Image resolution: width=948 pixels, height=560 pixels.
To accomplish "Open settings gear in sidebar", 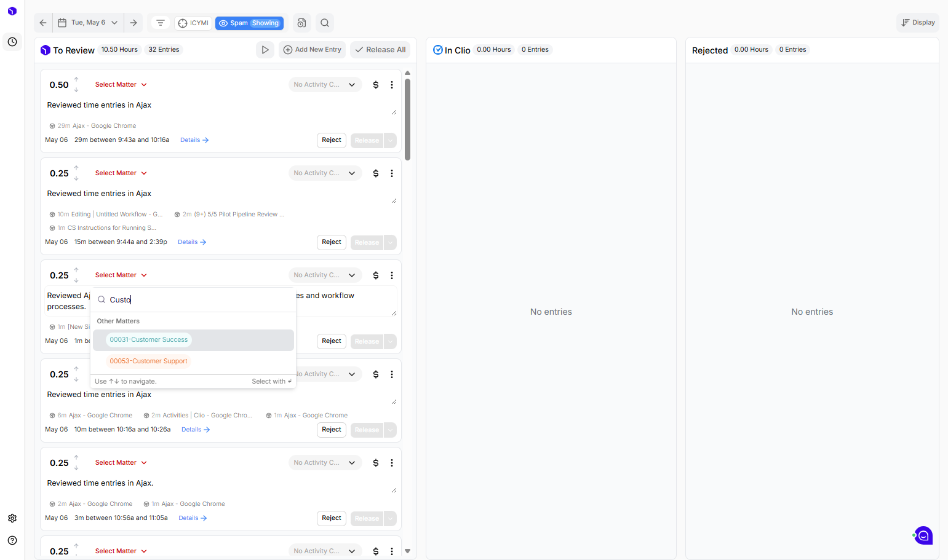I will [12, 518].
